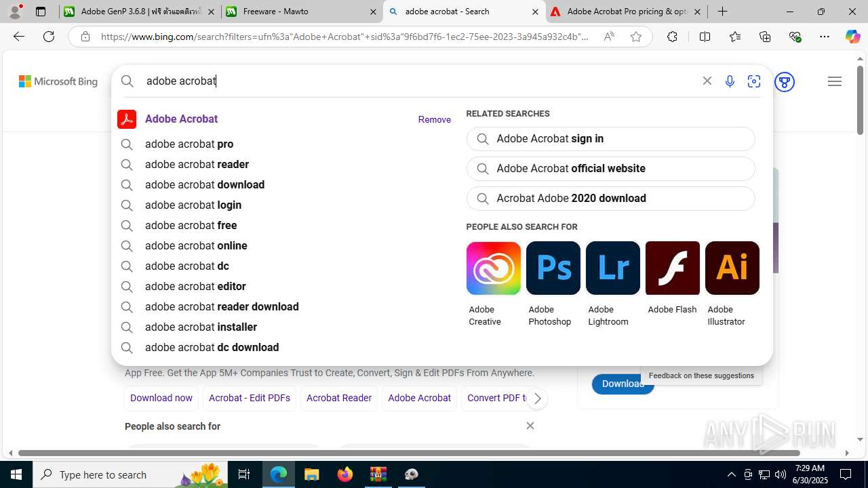Open Bing hamburger menu
The height and width of the screenshot is (488, 868).
pyautogui.click(x=835, y=81)
